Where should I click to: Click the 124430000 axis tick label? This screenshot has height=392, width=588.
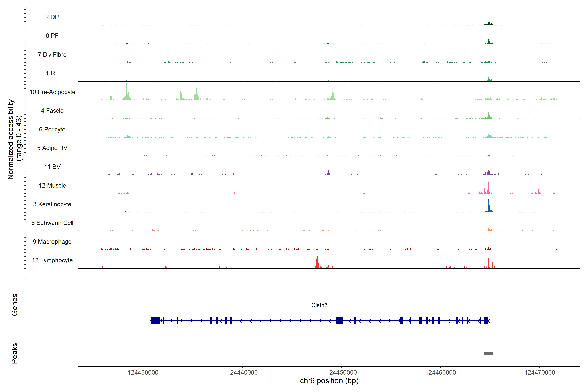pyautogui.click(x=143, y=373)
